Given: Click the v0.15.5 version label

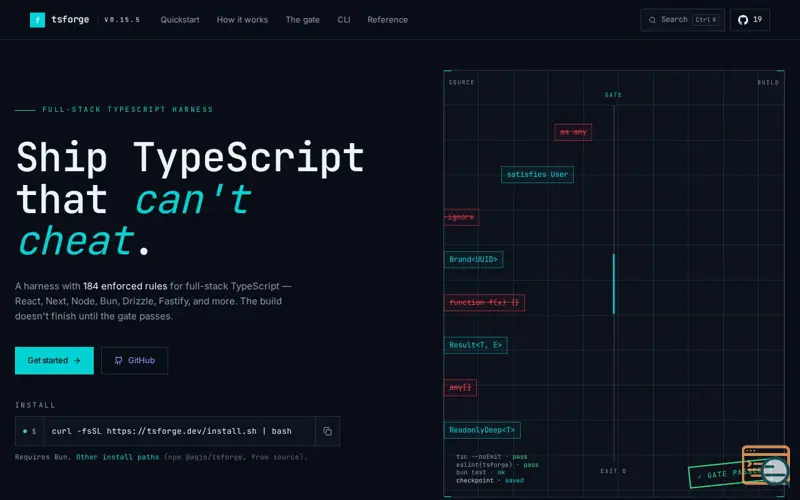Looking at the screenshot, I should tap(122, 20).
